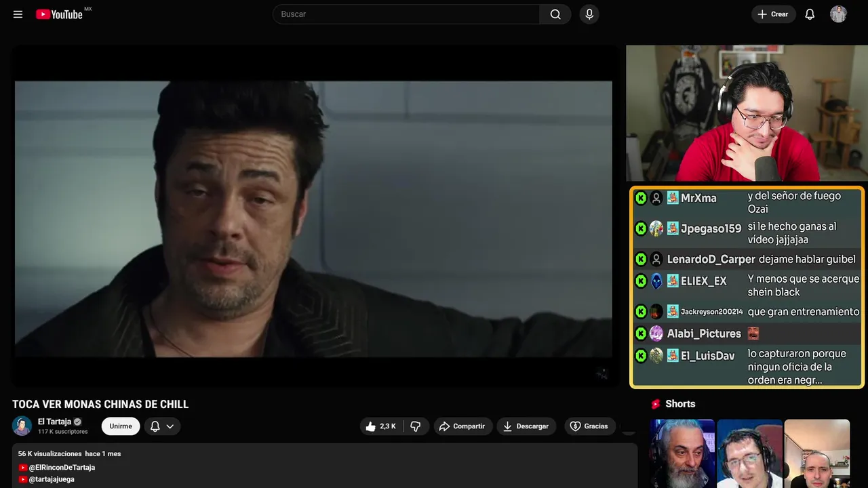This screenshot has height=488, width=868.
Task: Open the @tartajajuega channel link
Action: [52, 479]
